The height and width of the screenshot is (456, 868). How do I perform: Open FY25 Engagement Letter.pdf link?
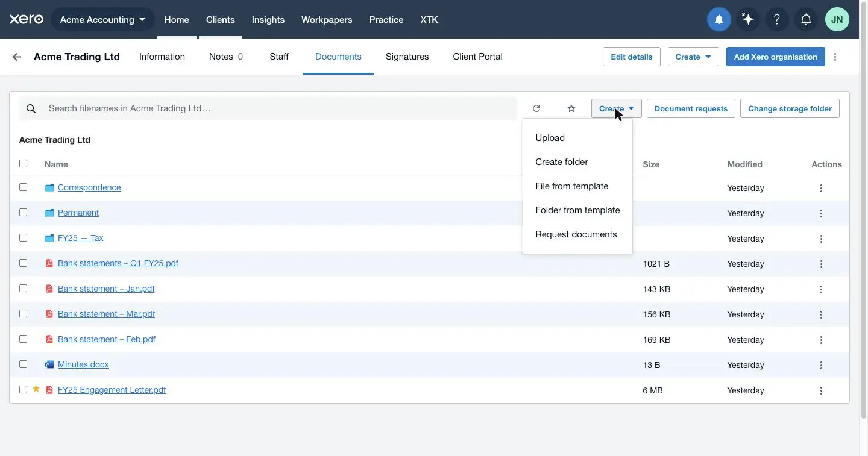point(112,390)
